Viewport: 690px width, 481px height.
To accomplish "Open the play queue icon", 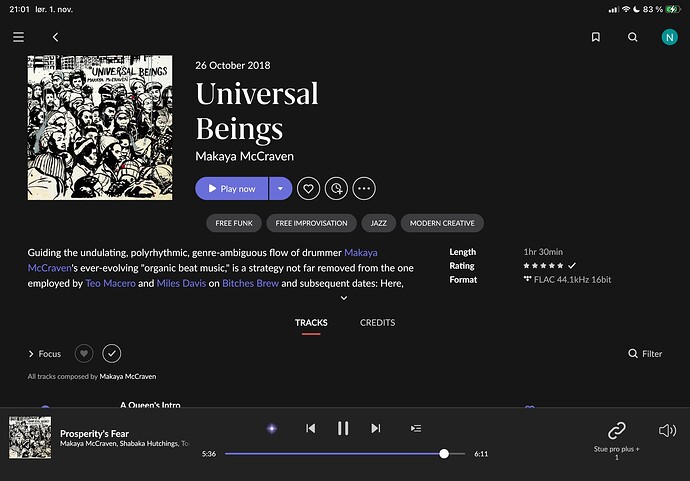I will [416, 428].
